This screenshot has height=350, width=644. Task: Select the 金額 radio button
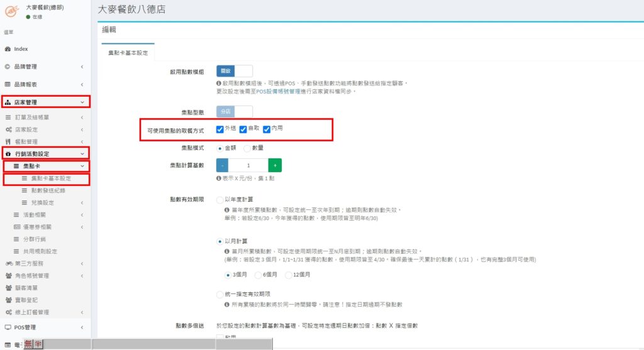[219, 148]
